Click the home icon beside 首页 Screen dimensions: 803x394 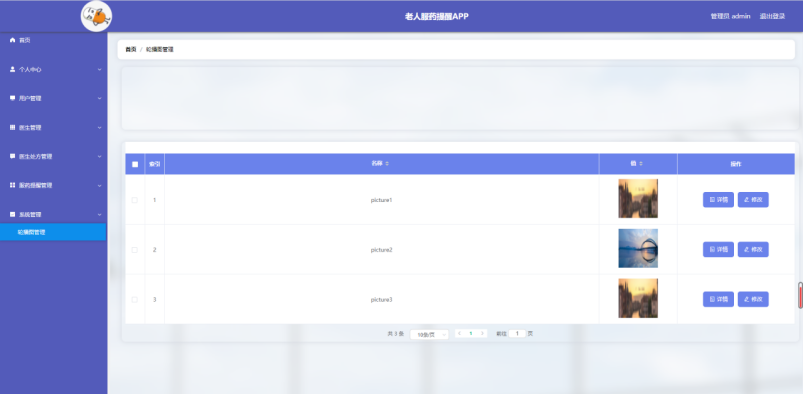[12, 40]
